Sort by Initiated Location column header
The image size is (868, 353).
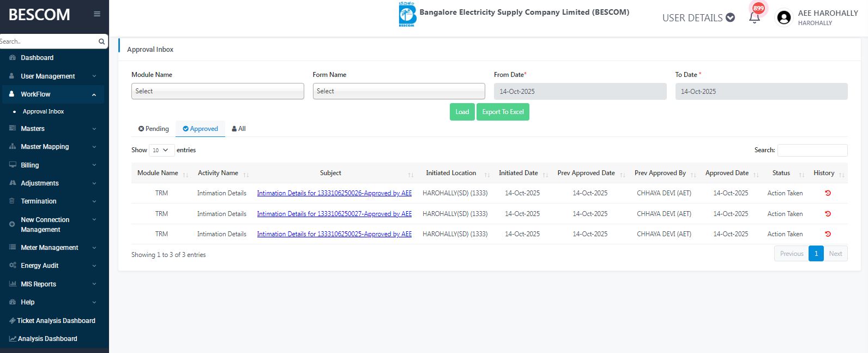(x=455, y=173)
